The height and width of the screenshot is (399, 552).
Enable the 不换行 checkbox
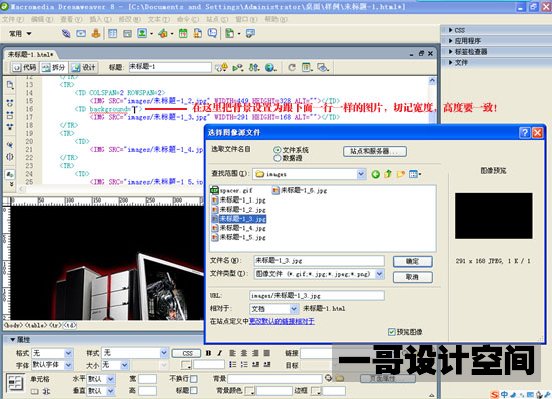pyautogui.click(x=194, y=379)
